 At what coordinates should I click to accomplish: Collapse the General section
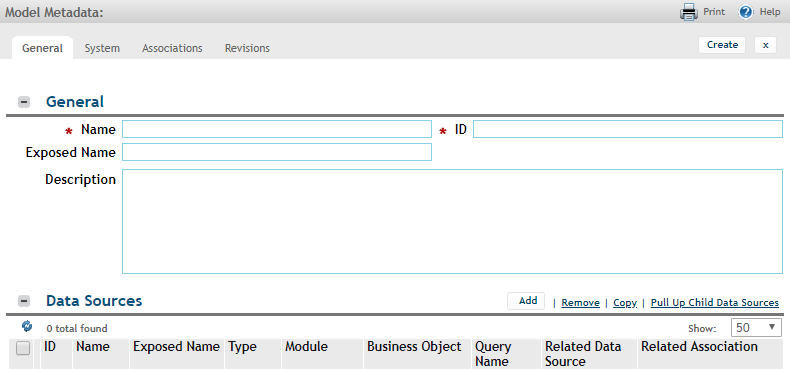click(24, 102)
